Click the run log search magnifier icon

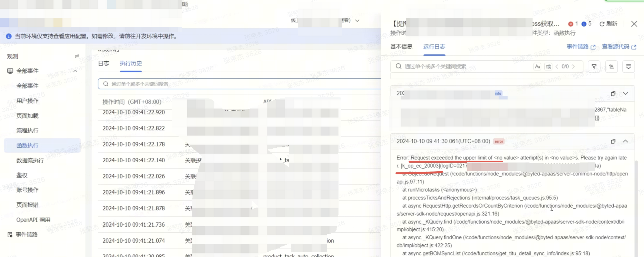click(x=398, y=66)
